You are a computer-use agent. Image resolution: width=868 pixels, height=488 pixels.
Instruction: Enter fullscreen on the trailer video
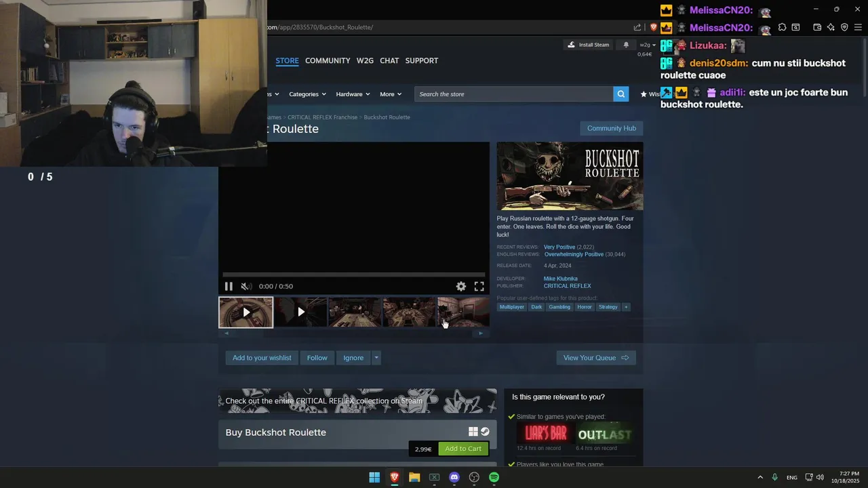pyautogui.click(x=479, y=286)
